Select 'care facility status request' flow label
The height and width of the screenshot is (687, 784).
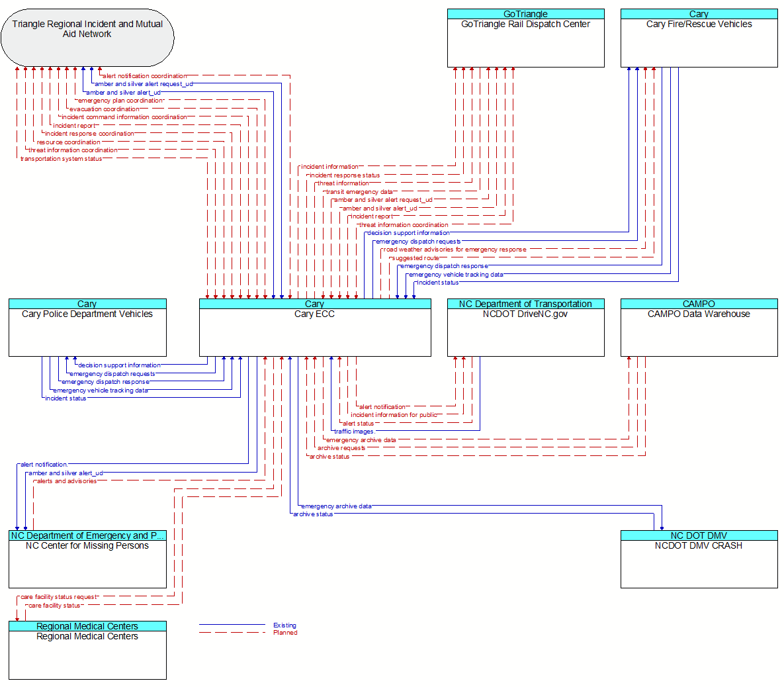[58, 597]
